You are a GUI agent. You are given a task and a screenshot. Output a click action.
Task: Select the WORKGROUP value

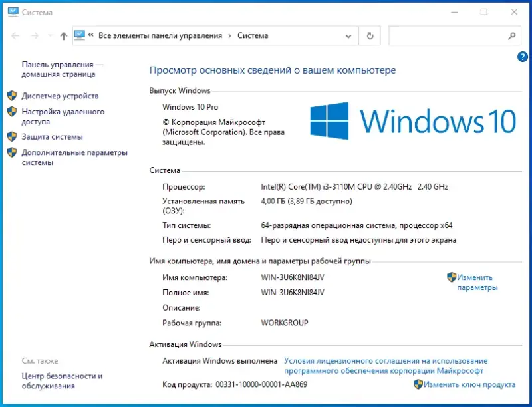click(285, 323)
